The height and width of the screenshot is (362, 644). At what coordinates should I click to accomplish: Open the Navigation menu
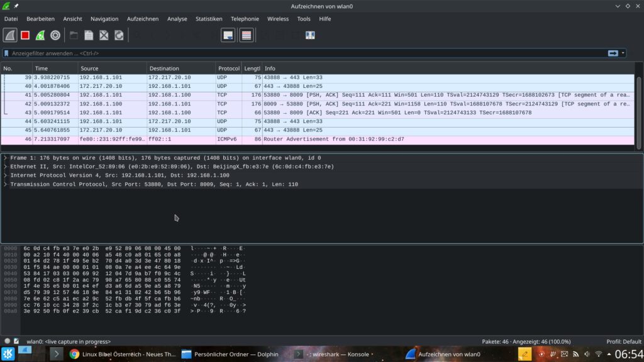[104, 19]
